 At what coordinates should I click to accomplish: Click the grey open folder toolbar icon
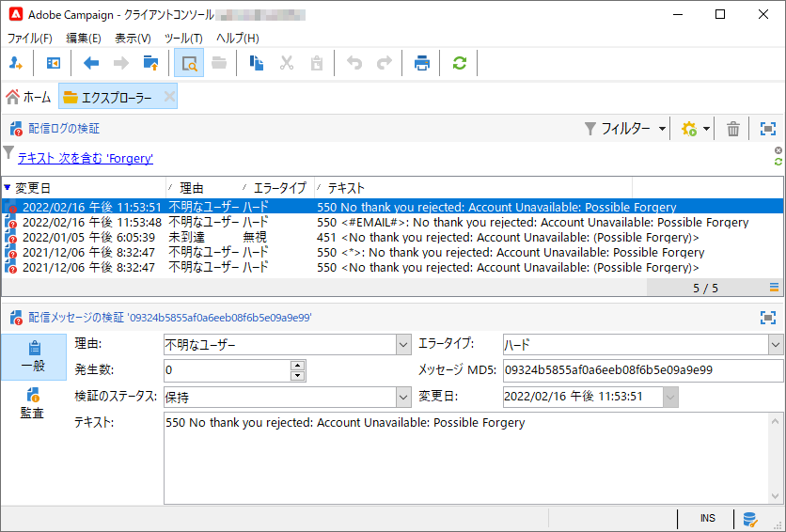(219, 63)
